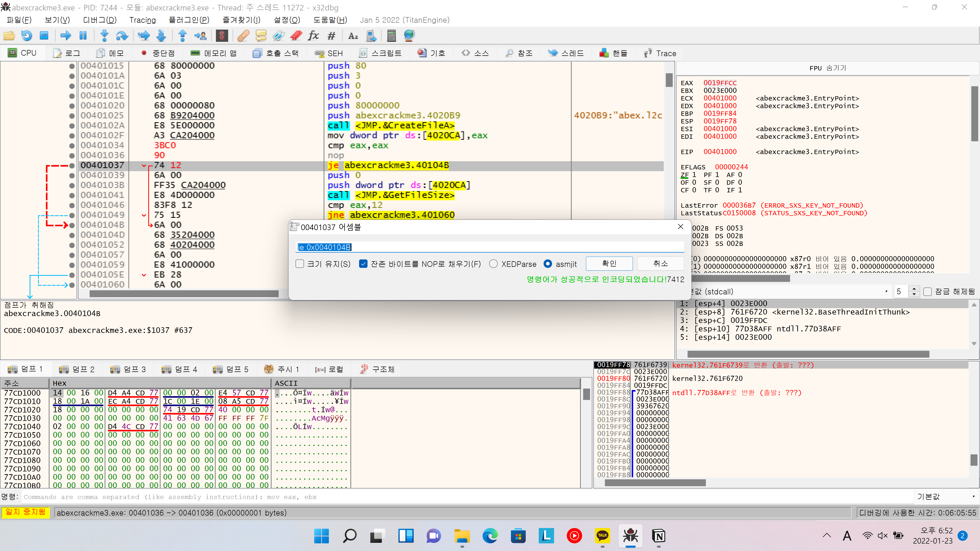Viewport: 980px width, 551px height.
Task: Open the 파일(F) menu
Action: tap(19, 20)
